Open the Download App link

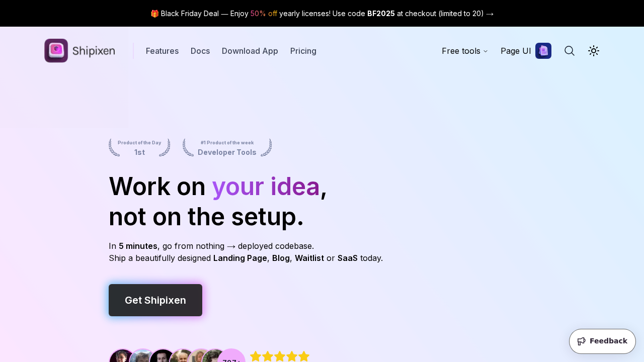250,51
